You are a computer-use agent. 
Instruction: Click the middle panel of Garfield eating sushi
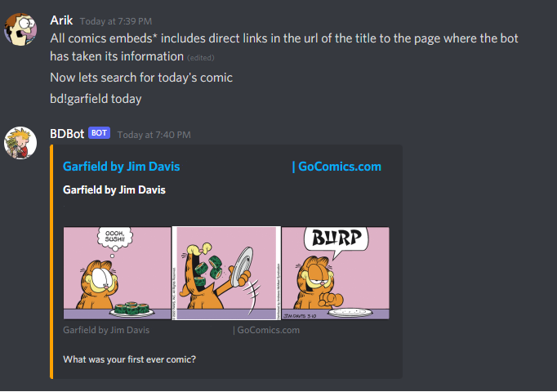click(226, 273)
